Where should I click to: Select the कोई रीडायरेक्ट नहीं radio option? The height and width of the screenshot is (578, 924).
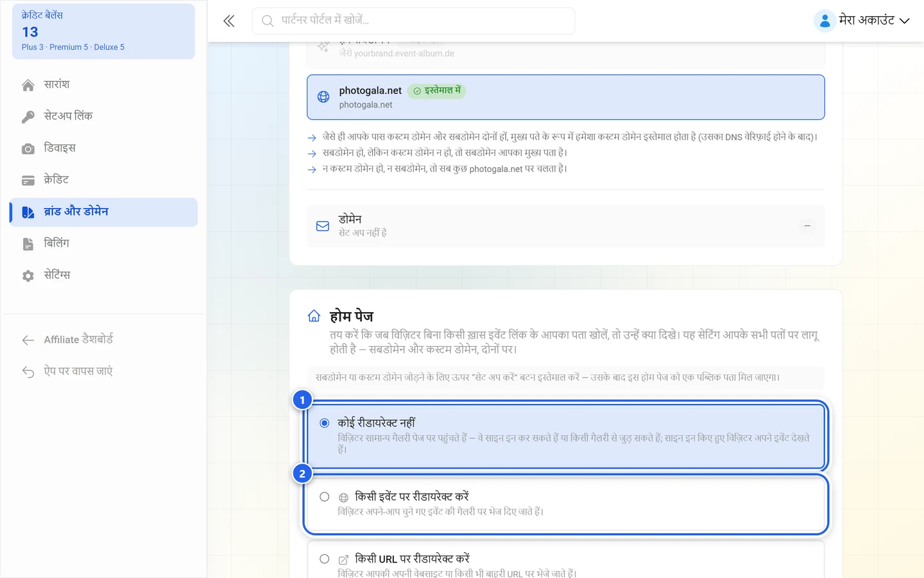pos(325,423)
